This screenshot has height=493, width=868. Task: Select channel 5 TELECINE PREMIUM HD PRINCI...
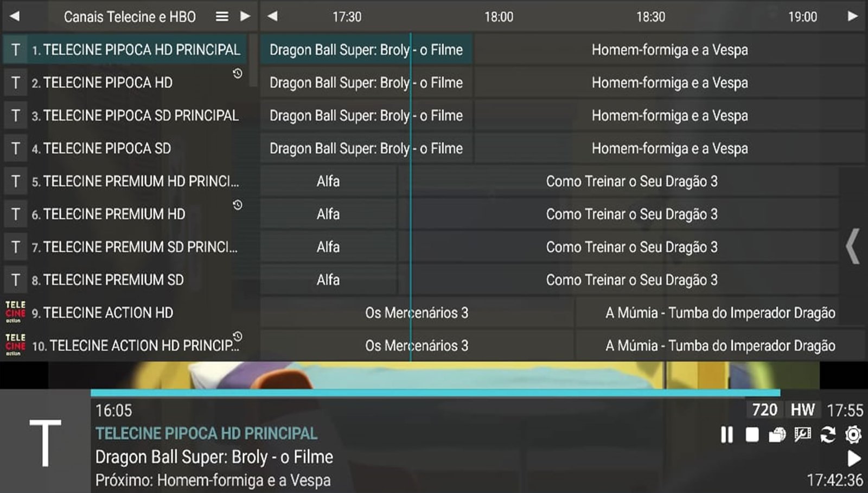(125, 181)
